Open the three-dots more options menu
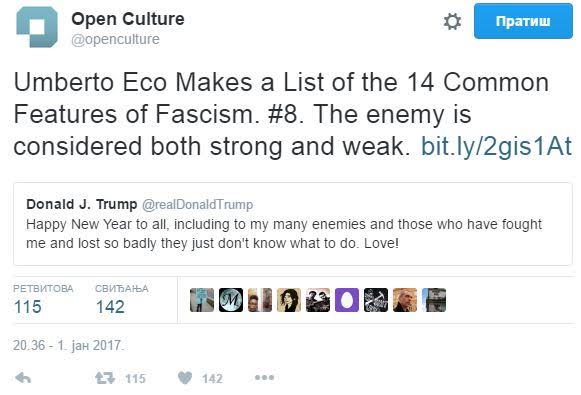This screenshot has height=395, width=581. (x=265, y=378)
